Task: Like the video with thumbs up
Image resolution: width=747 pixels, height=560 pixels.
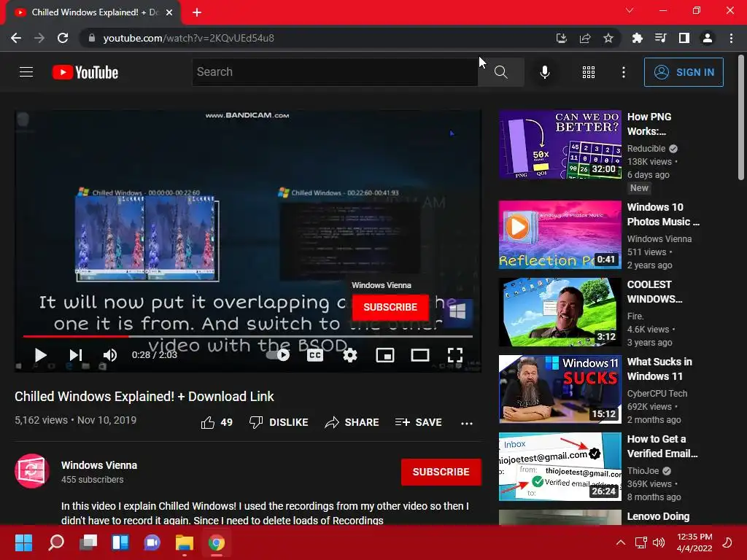Action: click(216, 422)
